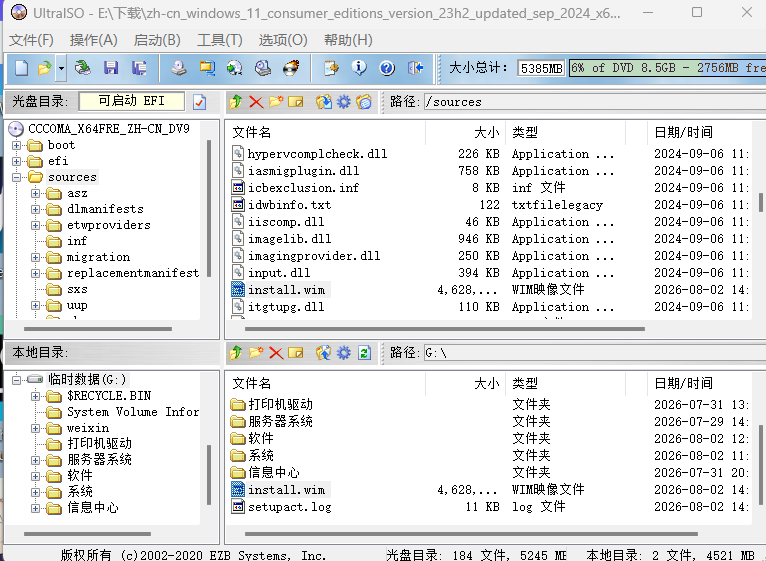This screenshot has width=766, height=561.
Task: Click the red X delete icon in local pane
Action: point(276,352)
